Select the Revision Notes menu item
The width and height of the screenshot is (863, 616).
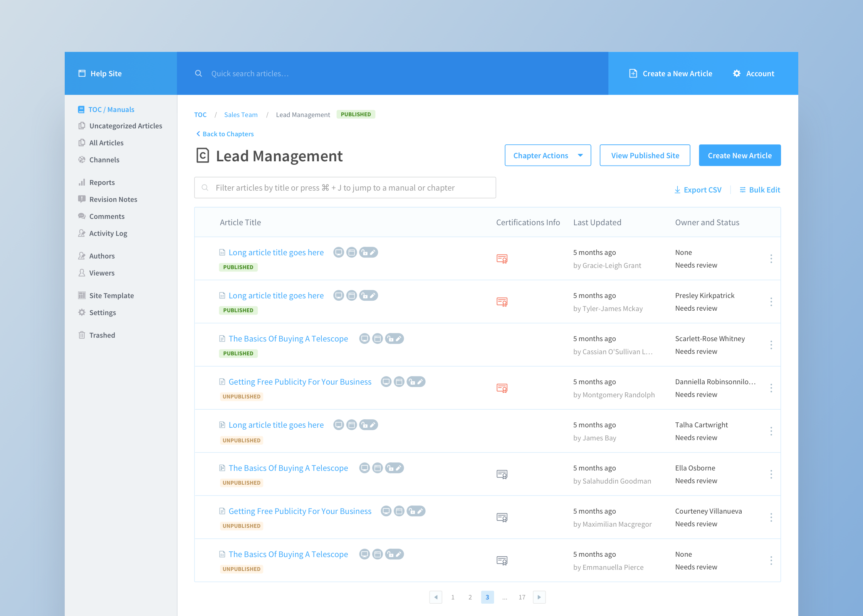tap(113, 199)
